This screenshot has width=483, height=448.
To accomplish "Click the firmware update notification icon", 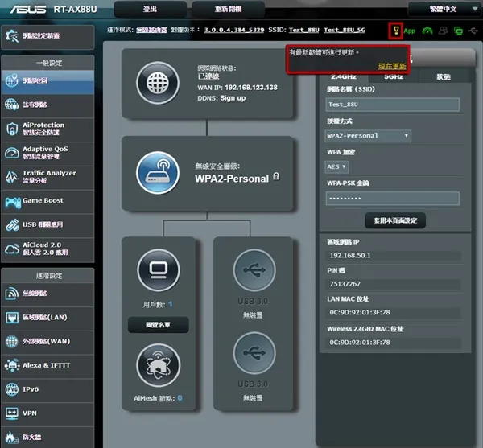I will tap(396, 31).
